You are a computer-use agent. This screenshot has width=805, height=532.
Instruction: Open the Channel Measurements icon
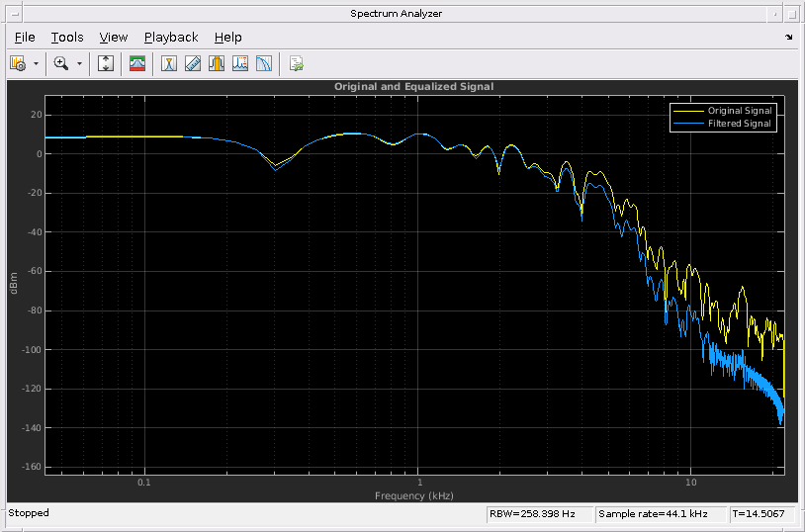coord(217,63)
